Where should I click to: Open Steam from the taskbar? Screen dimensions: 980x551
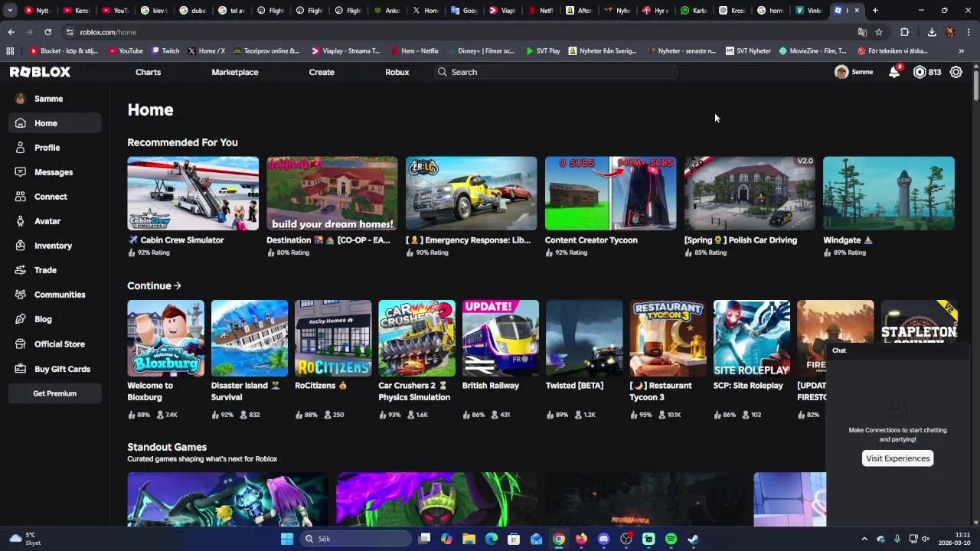(693, 539)
